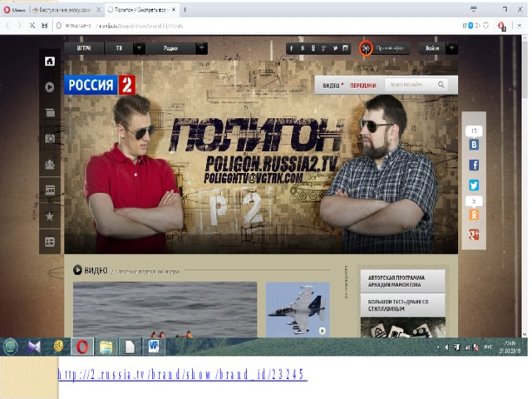Viewport: 532px width, 399px height.
Task: Share page via VKontakte side button
Action: (474, 145)
